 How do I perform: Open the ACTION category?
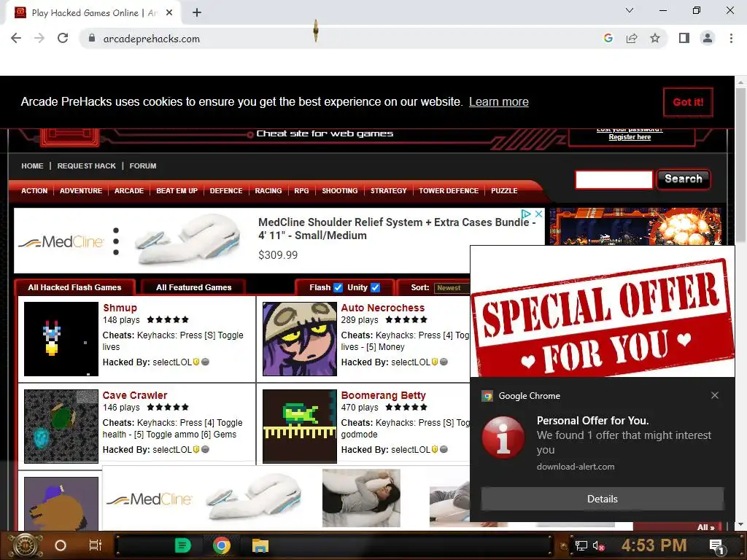point(34,191)
